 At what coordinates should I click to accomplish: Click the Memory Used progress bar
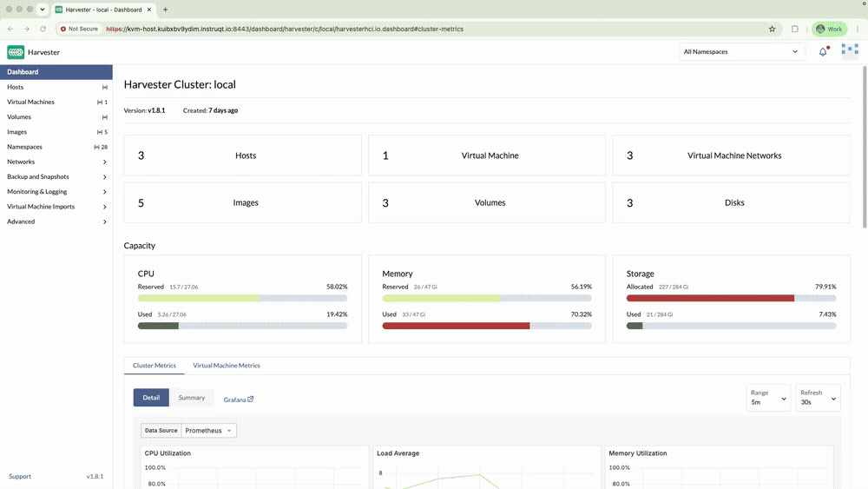pyautogui.click(x=487, y=326)
